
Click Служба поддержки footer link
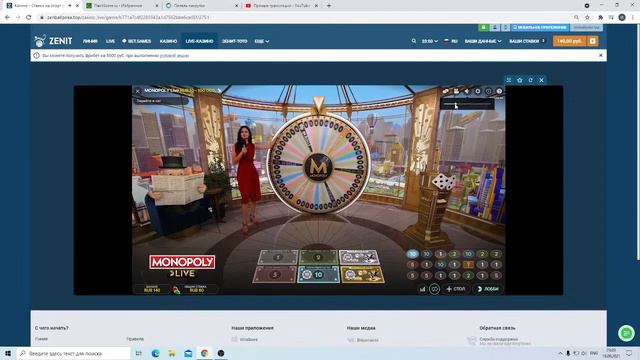[x=498, y=339]
